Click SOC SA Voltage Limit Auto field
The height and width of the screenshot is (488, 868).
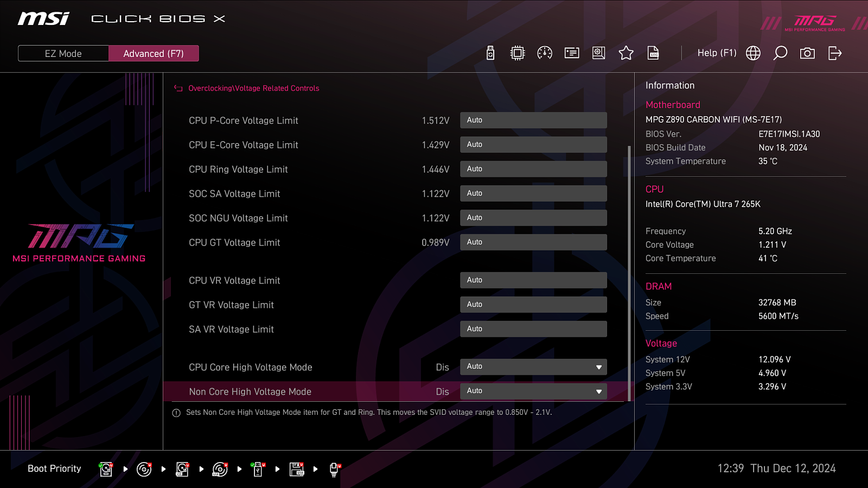(533, 194)
